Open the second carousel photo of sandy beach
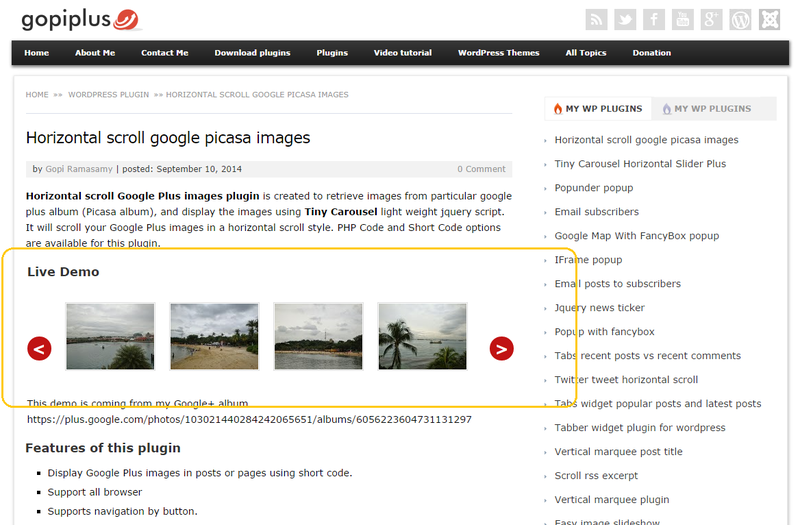 tap(214, 336)
